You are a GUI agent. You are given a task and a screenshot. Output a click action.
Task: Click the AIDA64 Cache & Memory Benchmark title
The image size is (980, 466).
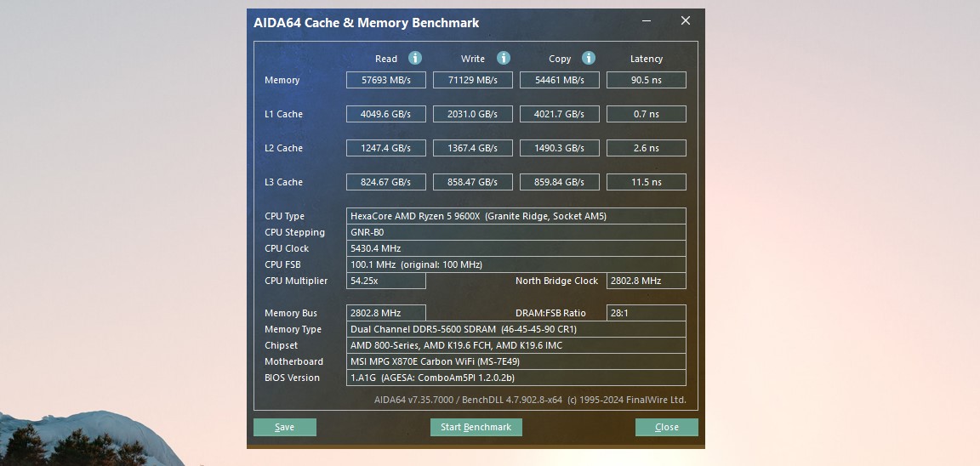pyautogui.click(x=367, y=23)
